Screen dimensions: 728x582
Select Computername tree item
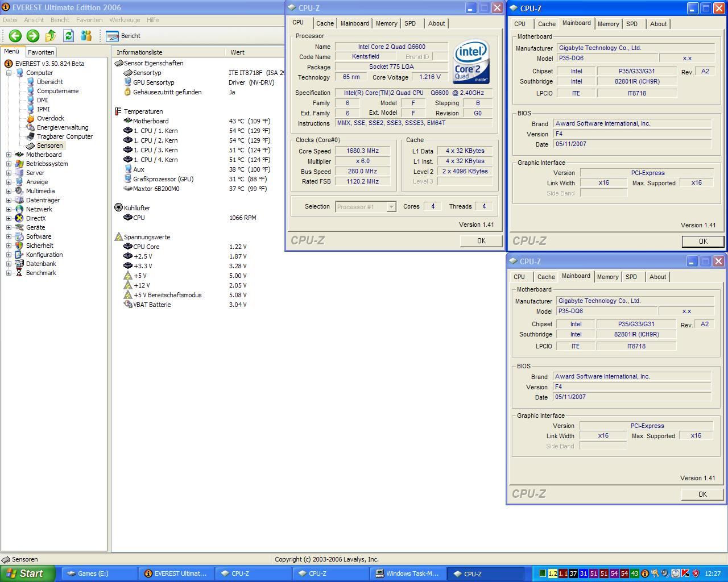pyautogui.click(x=57, y=91)
